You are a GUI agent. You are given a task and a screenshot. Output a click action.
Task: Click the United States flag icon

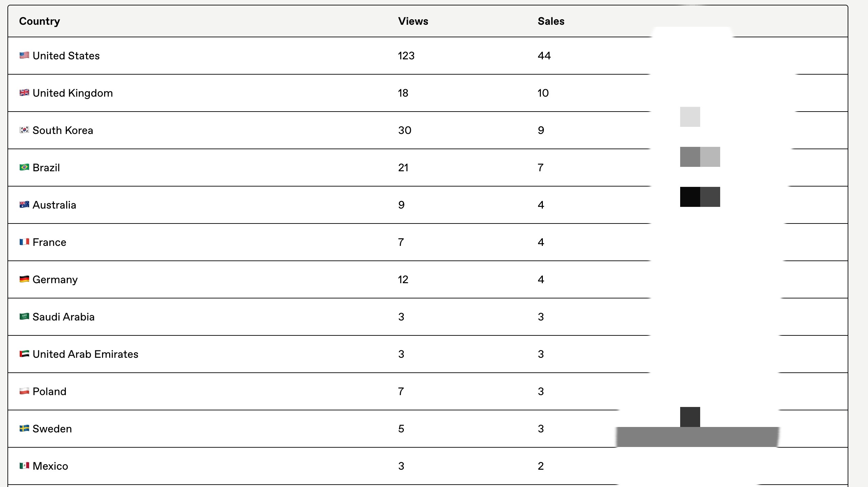click(24, 55)
